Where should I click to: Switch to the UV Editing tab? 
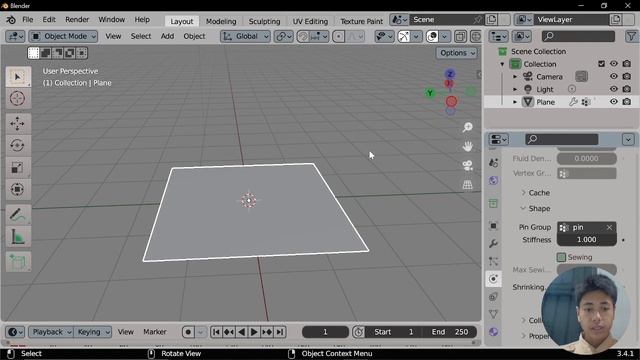click(310, 21)
